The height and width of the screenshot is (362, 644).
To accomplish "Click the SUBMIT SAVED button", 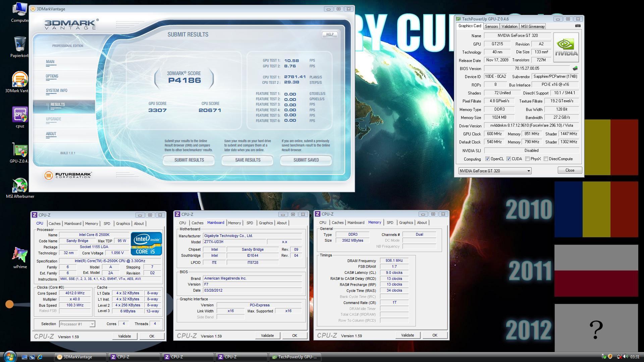I will (x=306, y=160).
